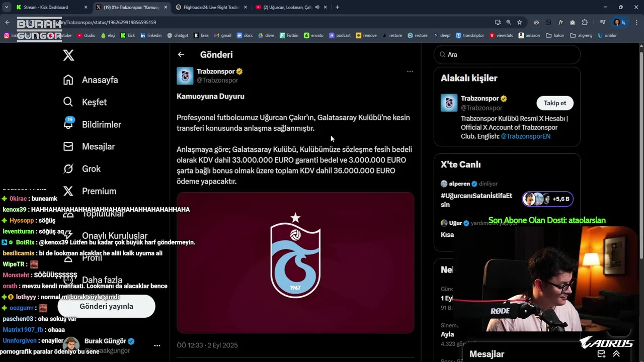
Task: Open the tab search dropdown arrow
Action: (x=7, y=7)
